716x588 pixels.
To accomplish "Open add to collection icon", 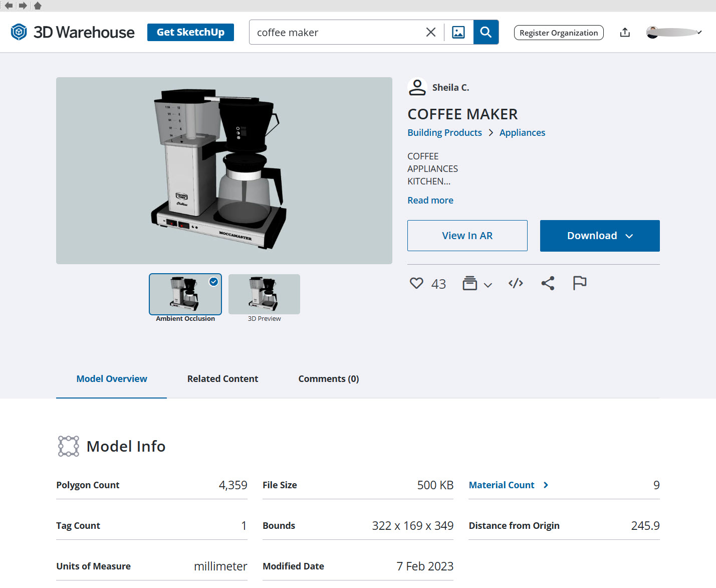I will pyautogui.click(x=469, y=283).
